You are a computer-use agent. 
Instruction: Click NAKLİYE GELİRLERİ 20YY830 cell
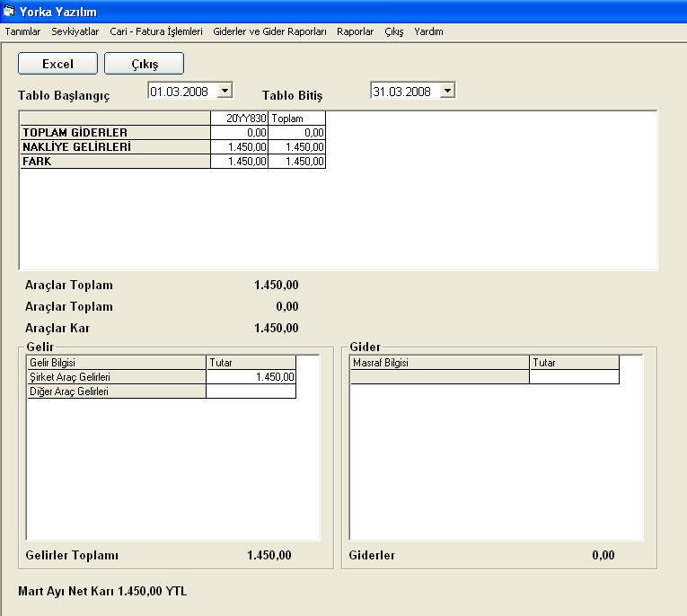(x=239, y=146)
